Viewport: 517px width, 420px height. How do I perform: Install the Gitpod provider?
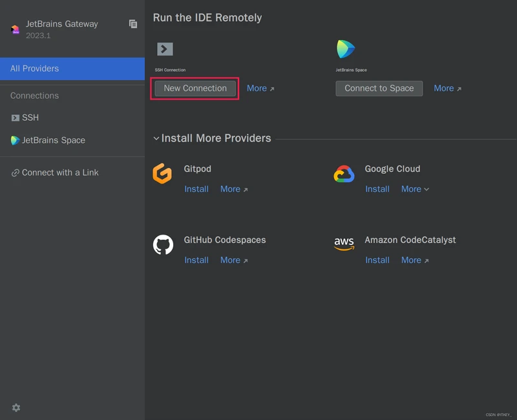pos(196,189)
